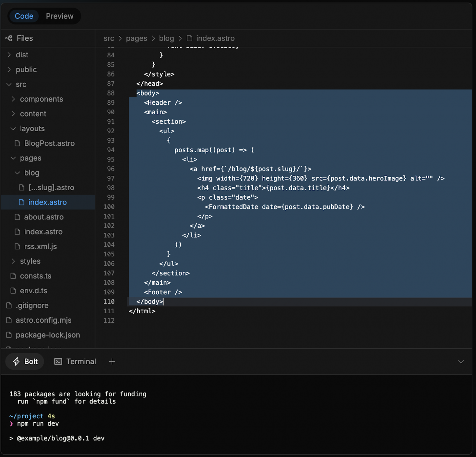Click the pages breadcrumb link
The image size is (476, 457).
136,38
